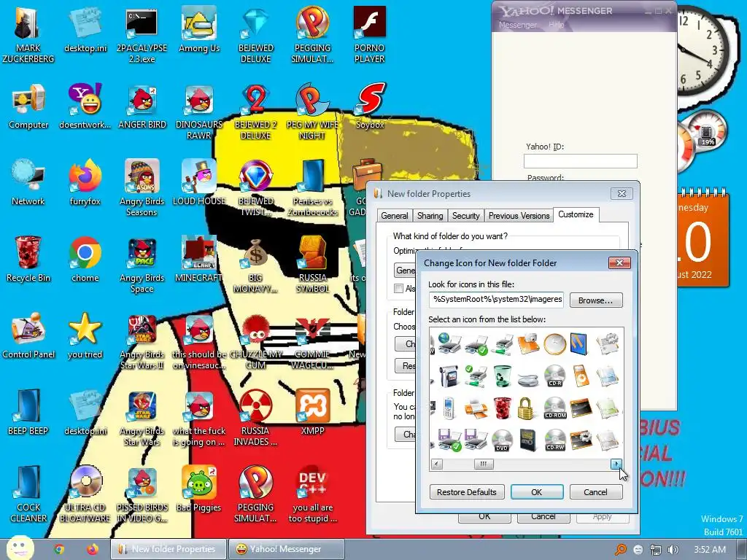Click the Browse... button

[x=595, y=300]
